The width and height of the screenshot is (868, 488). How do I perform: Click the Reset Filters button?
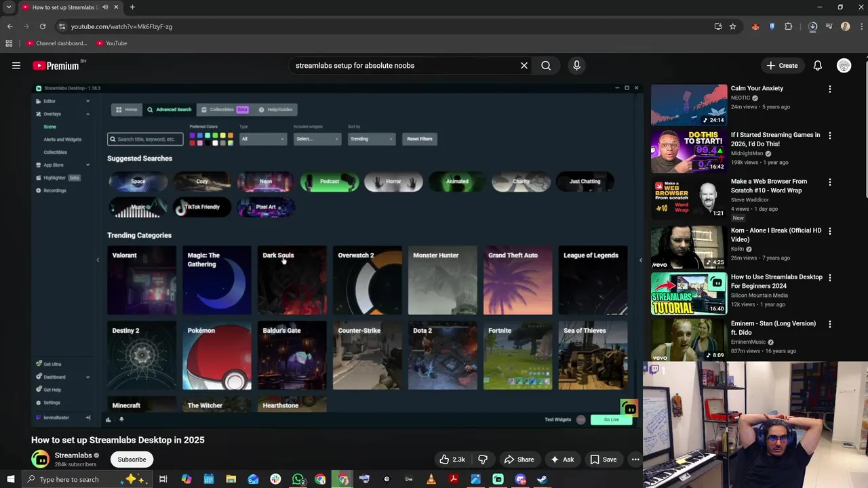pyautogui.click(x=420, y=139)
